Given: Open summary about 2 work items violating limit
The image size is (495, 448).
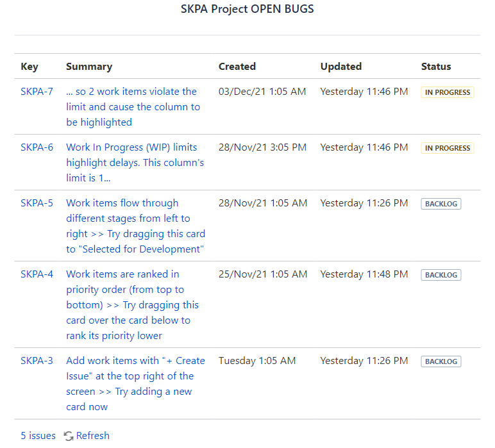Looking at the screenshot, I should 133,106.
